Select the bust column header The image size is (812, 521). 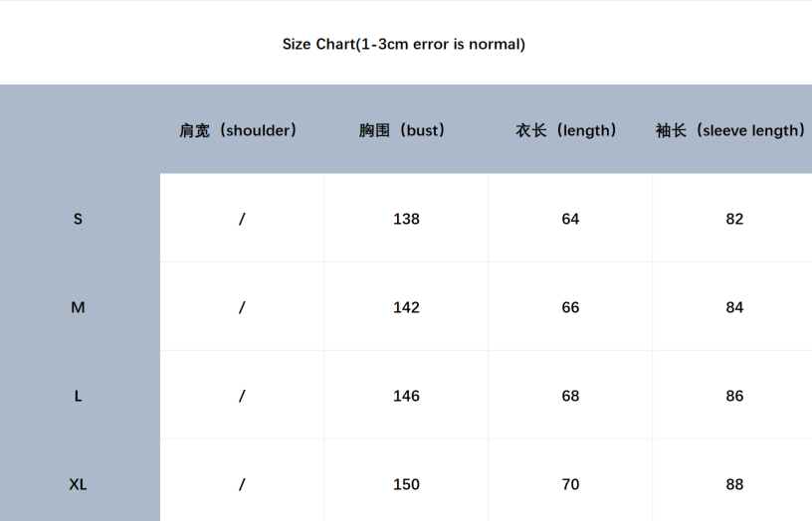tap(403, 130)
